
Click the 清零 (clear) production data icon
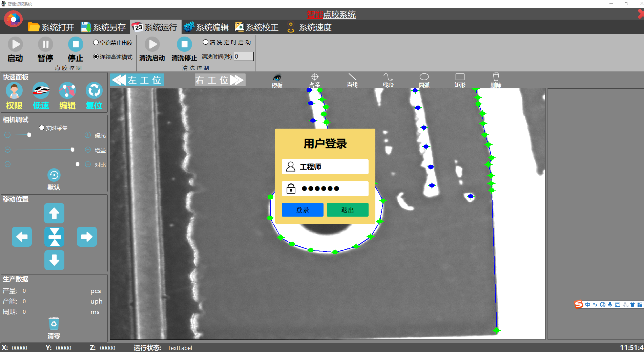(54, 324)
